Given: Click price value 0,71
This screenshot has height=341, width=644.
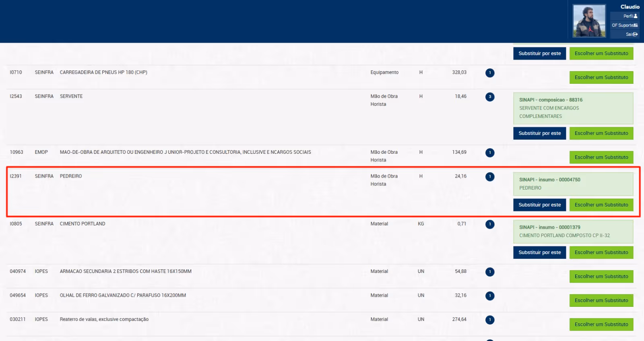Looking at the screenshot, I should (462, 223).
